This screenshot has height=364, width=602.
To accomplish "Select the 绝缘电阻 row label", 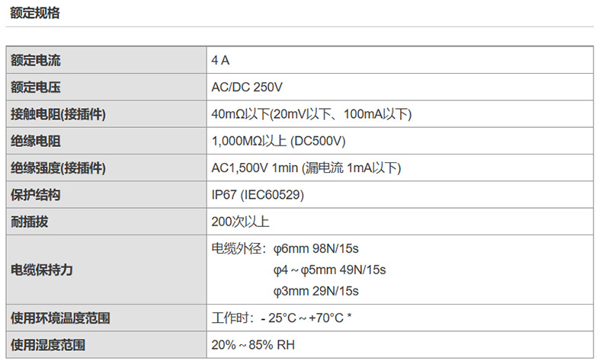I will tap(36, 141).
